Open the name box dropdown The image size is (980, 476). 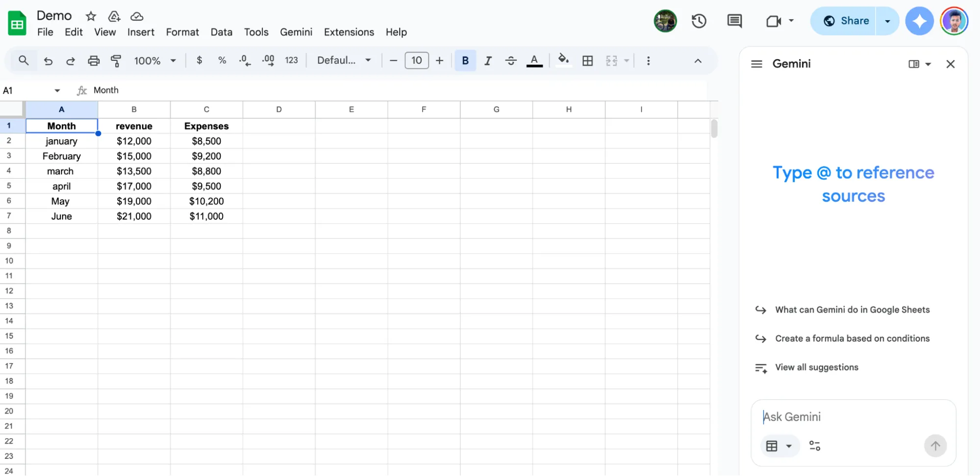point(57,90)
